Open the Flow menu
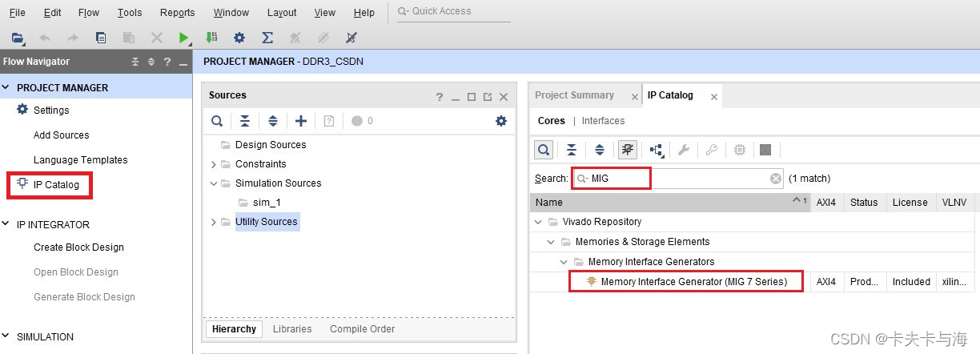This screenshot has height=354, width=980. pos(89,12)
